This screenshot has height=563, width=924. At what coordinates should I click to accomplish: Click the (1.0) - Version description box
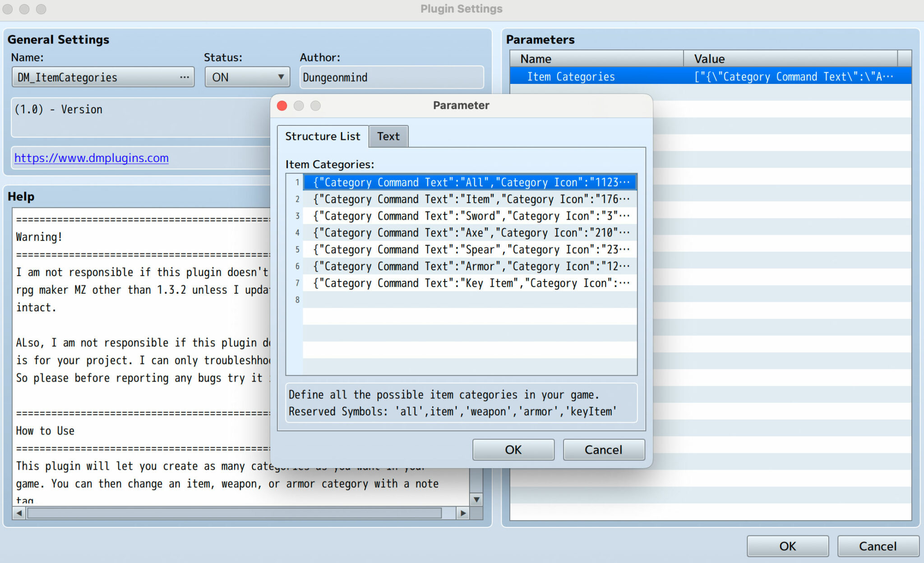(x=141, y=117)
